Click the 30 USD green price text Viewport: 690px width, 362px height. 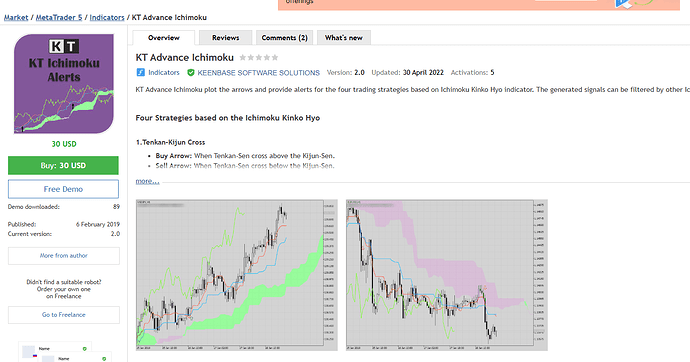[64, 144]
